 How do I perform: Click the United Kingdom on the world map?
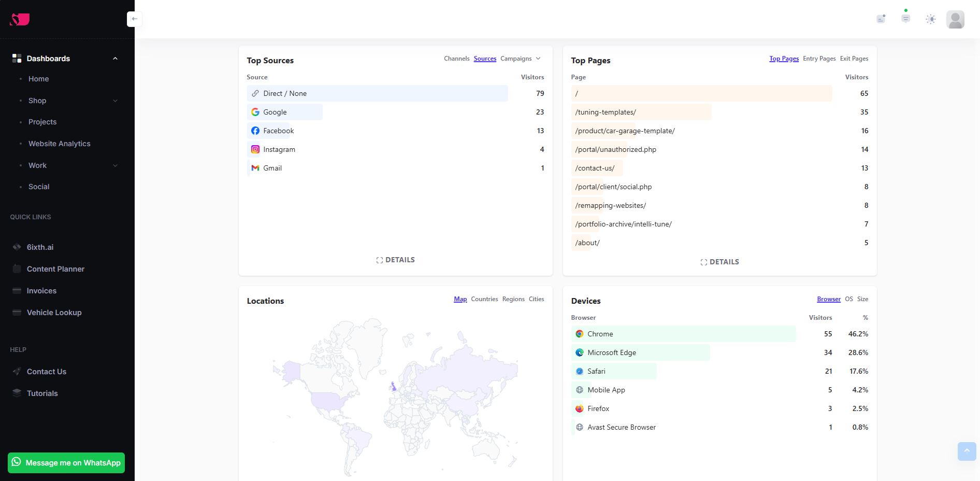[393, 386]
